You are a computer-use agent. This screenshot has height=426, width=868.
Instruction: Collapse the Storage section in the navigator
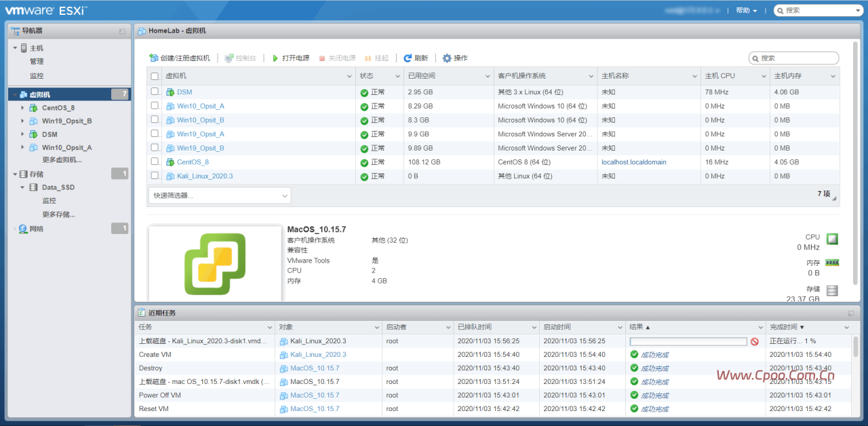pos(15,174)
